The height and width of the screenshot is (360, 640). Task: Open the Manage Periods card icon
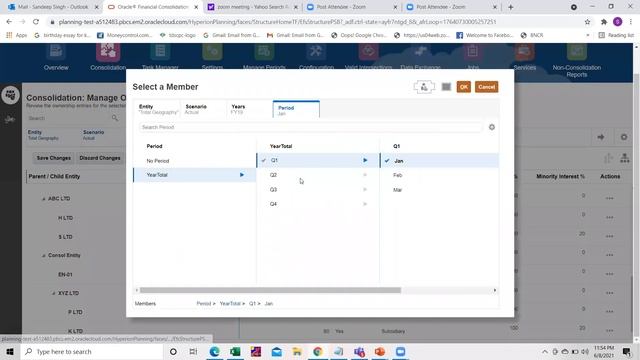[x=264, y=52]
